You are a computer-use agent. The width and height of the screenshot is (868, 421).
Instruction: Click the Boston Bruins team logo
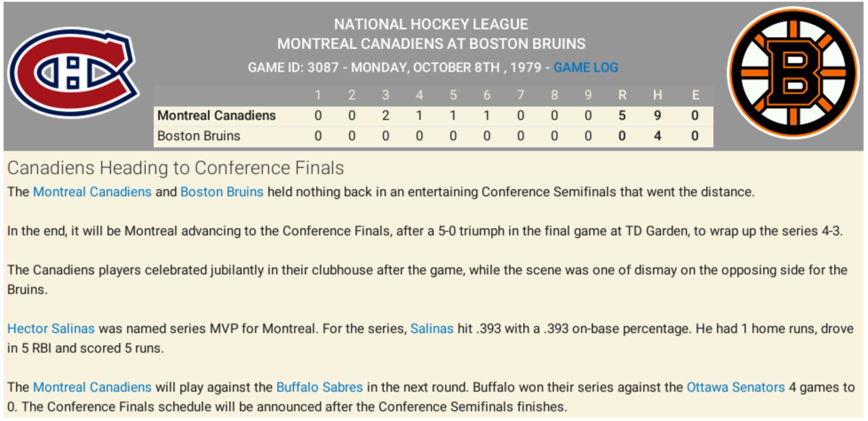(x=793, y=72)
